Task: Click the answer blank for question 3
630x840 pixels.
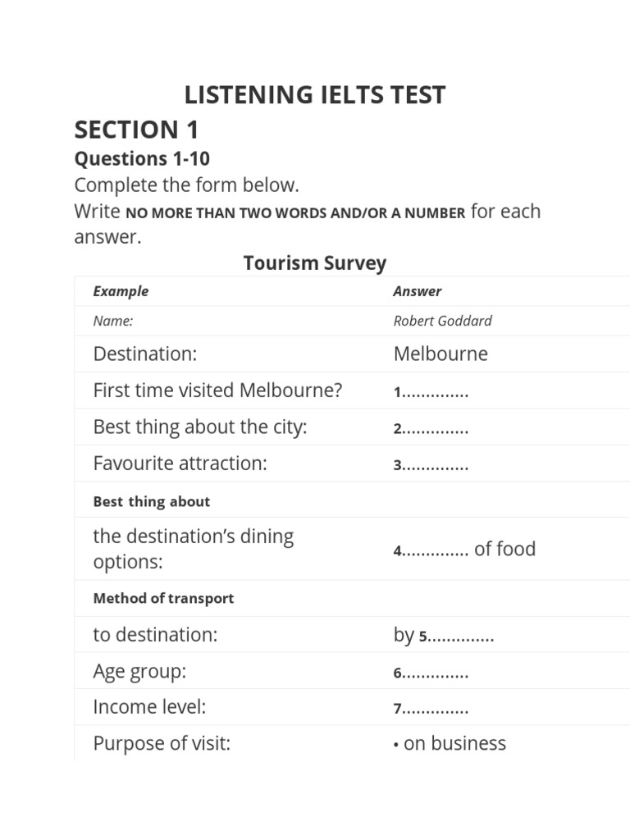Action: click(x=435, y=466)
